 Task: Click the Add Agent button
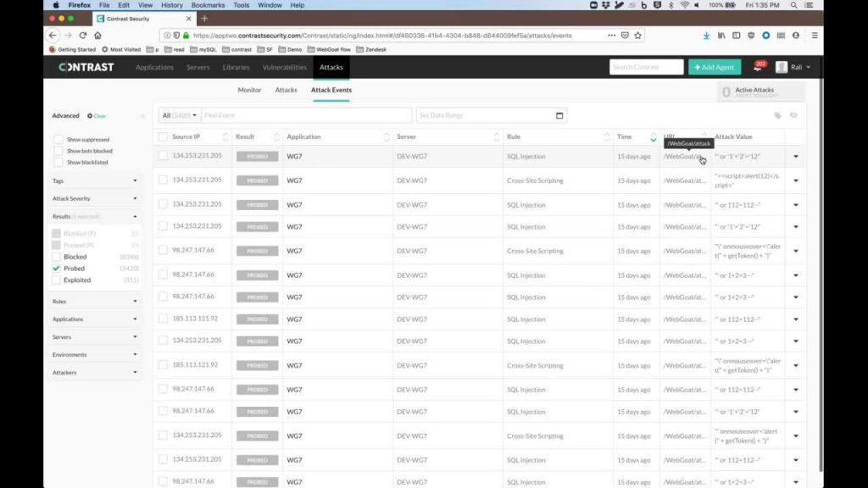pos(714,67)
